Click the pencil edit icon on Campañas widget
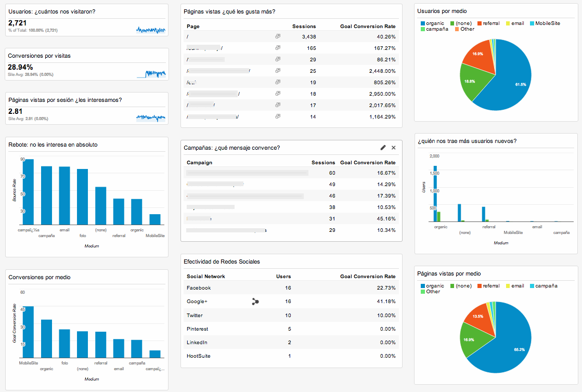This screenshot has width=582, height=392. pyautogui.click(x=383, y=148)
